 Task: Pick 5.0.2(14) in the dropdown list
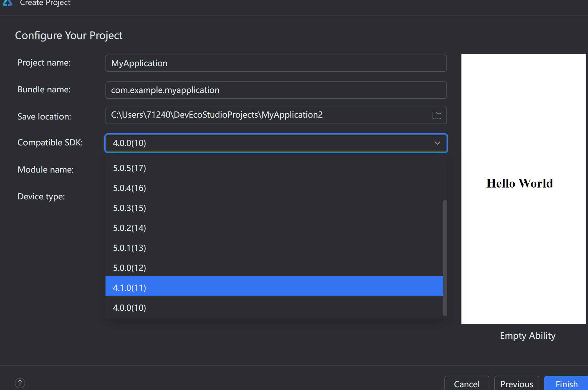[x=129, y=228]
